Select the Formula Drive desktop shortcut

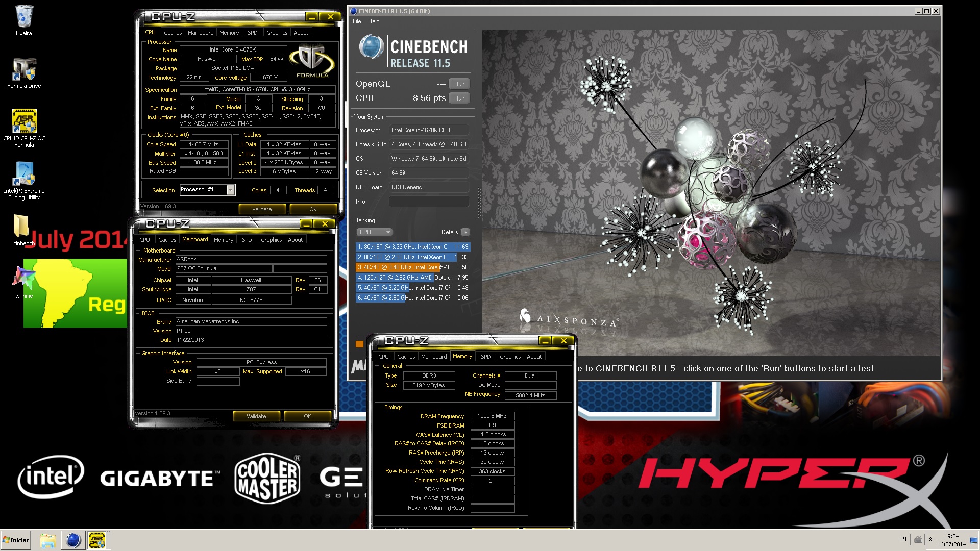click(x=24, y=73)
